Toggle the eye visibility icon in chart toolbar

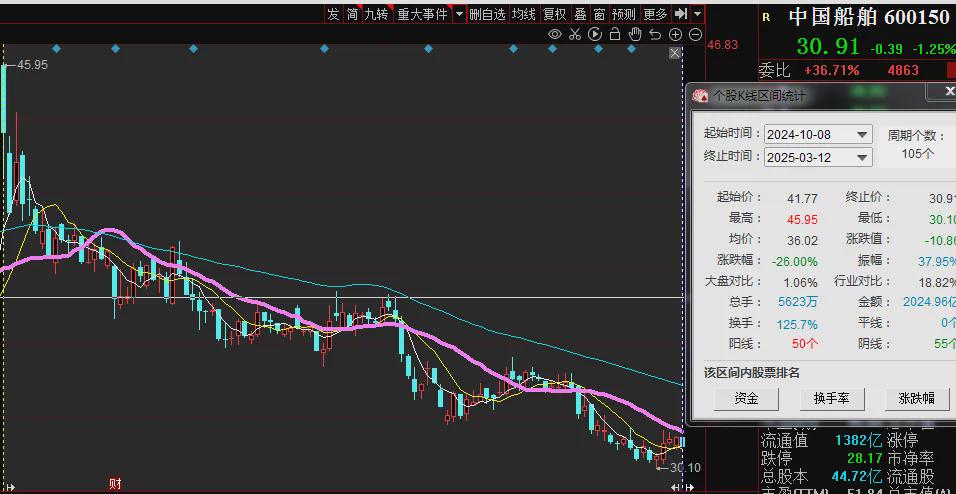click(x=554, y=34)
